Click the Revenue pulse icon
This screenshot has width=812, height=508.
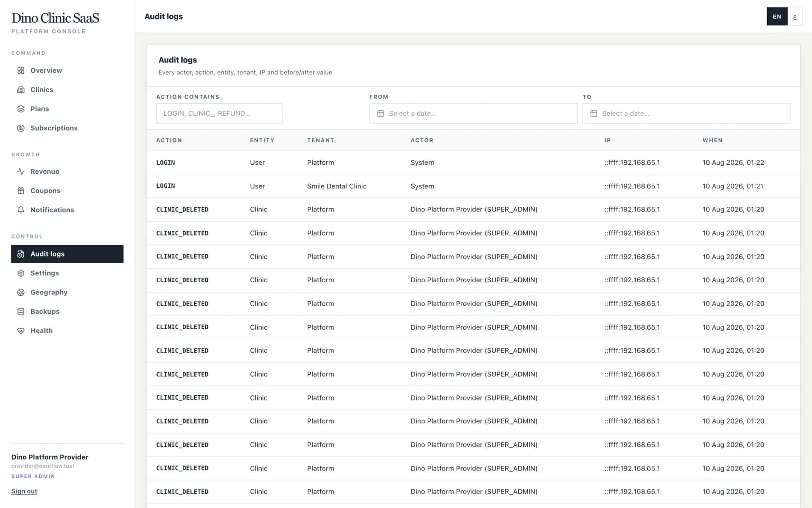[x=21, y=172]
